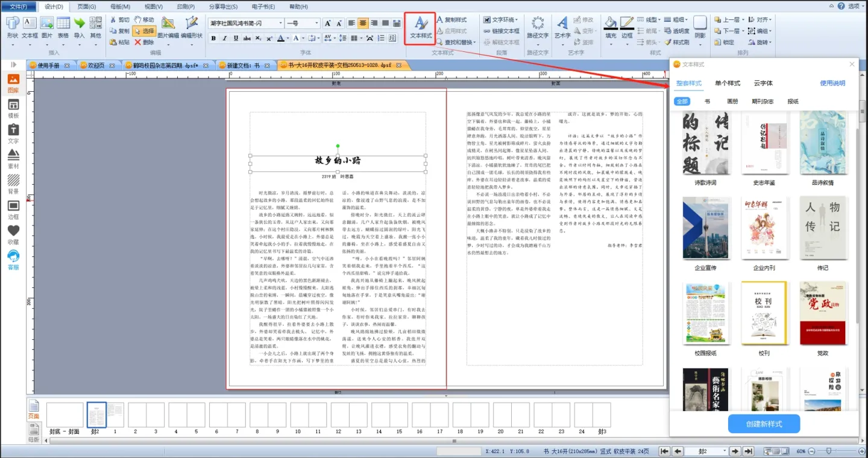The height and width of the screenshot is (458, 868).
Task: Open 图库 in the left sidebar
Action: pyautogui.click(x=13, y=83)
